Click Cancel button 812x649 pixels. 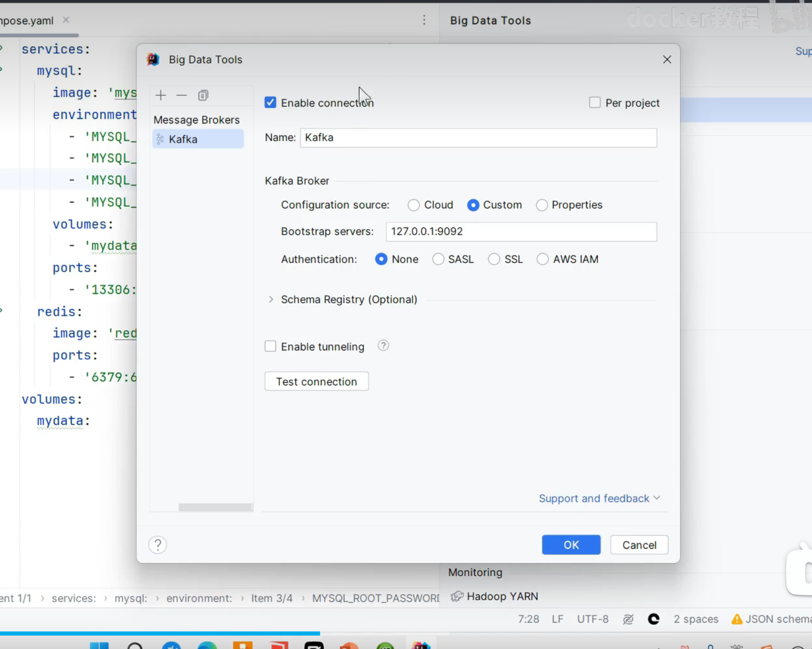(639, 545)
